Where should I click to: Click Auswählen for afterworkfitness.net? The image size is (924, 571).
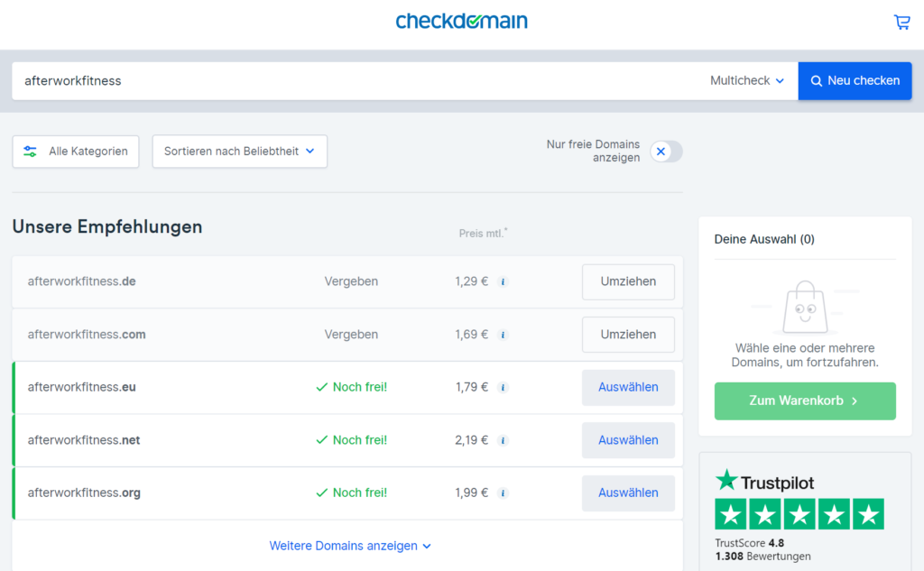click(x=628, y=440)
